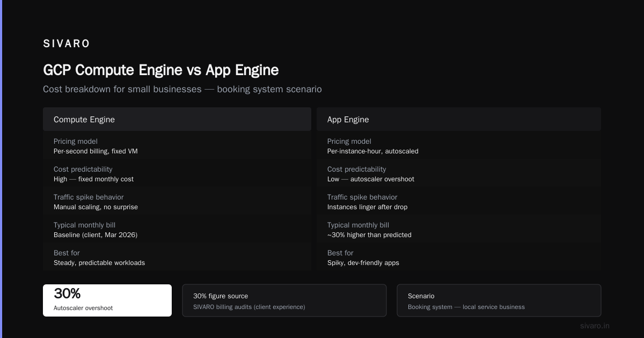The width and height of the screenshot is (644, 338).
Task: Click 'Booking system — local service business' text
Action: click(x=466, y=307)
